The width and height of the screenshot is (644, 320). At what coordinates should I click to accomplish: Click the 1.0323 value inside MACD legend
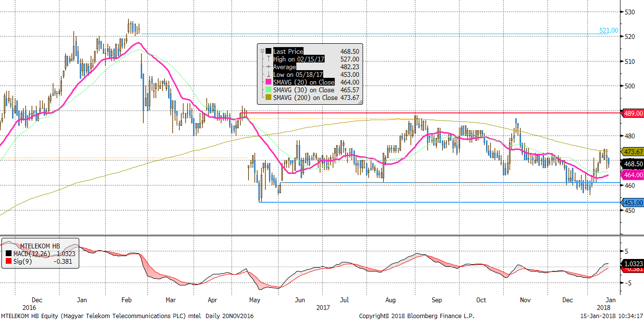[x=67, y=254]
